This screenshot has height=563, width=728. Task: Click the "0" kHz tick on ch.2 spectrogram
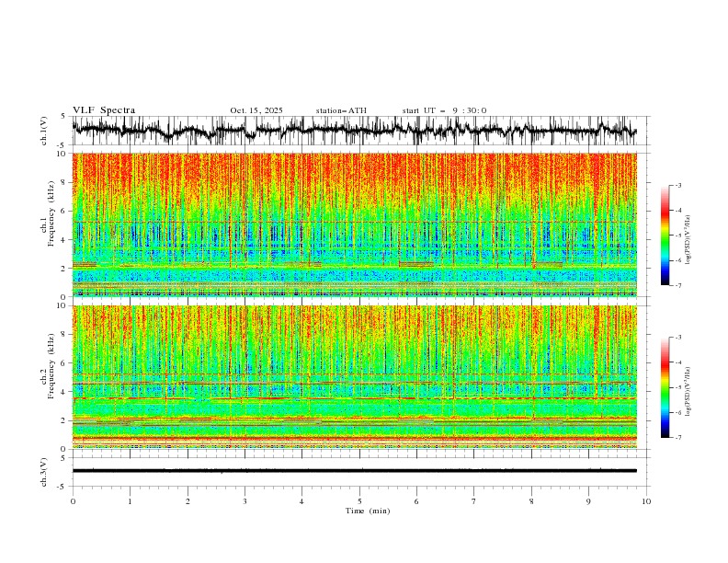pyautogui.click(x=65, y=449)
